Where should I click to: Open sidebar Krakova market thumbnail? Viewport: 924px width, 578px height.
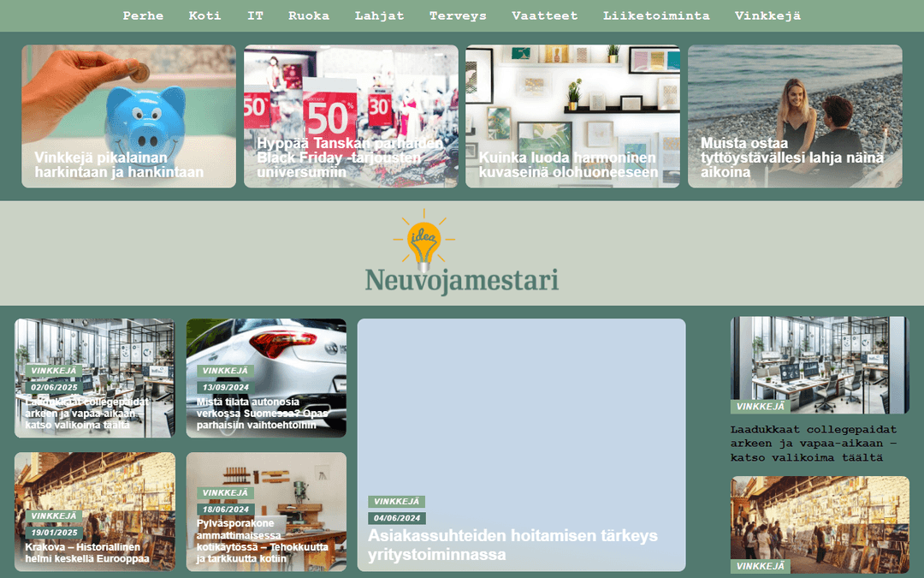click(820, 525)
